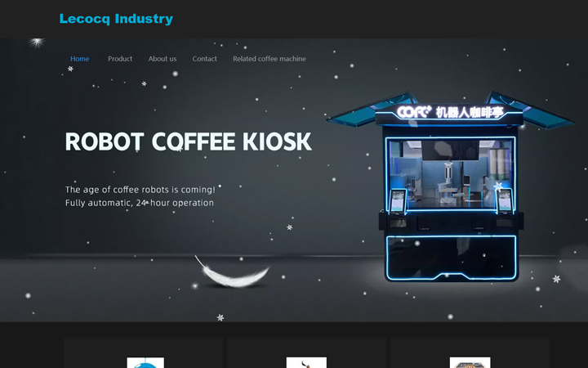Tap the kiosk's left ordering touchscreen
The image size is (588, 368).
click(x=398, y=200)
